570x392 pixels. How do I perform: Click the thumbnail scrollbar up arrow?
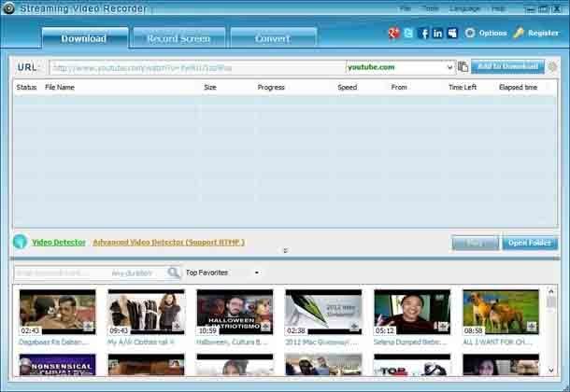tap(551, 291)
